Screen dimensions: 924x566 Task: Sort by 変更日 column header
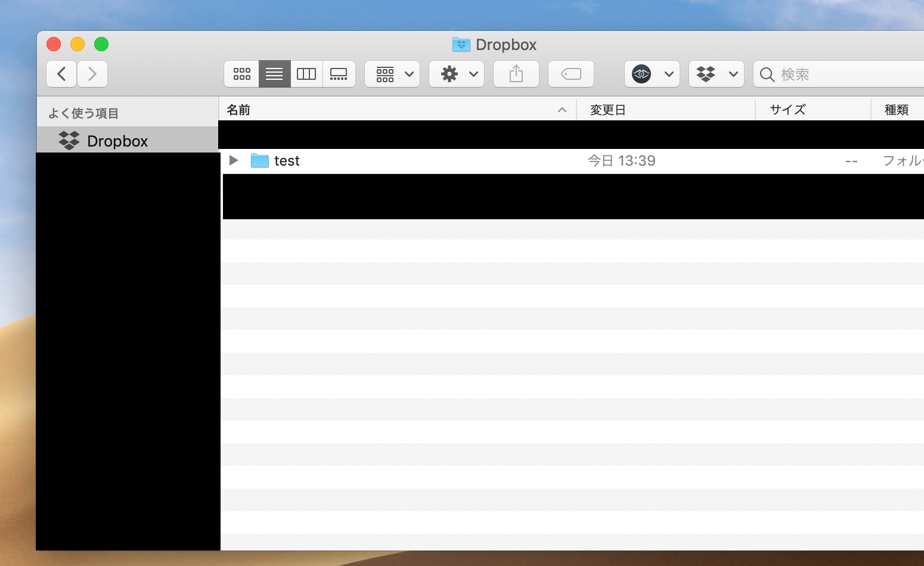666,110
